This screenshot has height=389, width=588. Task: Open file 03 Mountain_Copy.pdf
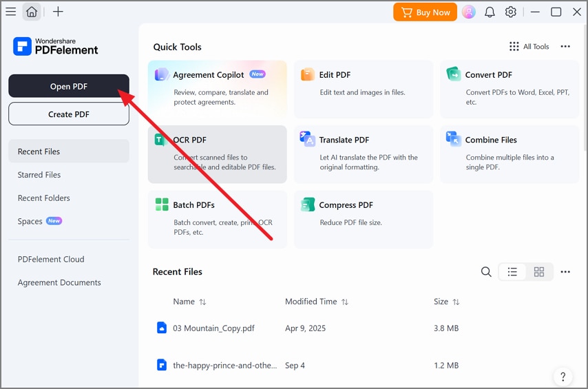tap(213, 328)
